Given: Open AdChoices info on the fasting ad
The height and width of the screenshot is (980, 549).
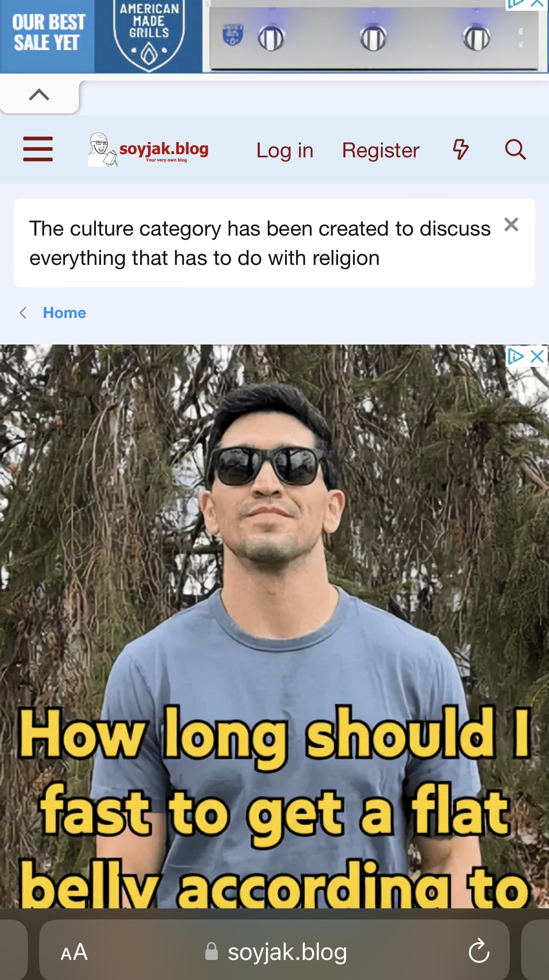Looking at the screenshot, I should [x=516, y=357].
